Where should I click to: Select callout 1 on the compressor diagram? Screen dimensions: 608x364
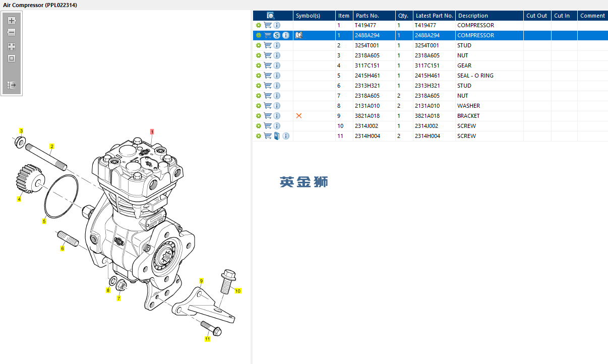point(152,131)
